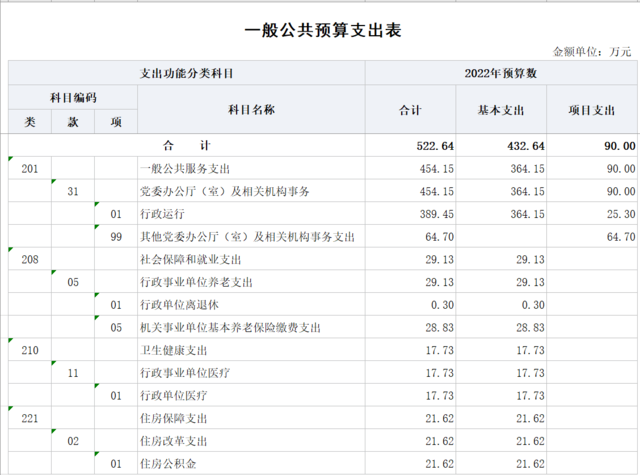Select the 项目支出 column header
The width and height of the screenshot is (640, 475).
[x=594, y=109]
